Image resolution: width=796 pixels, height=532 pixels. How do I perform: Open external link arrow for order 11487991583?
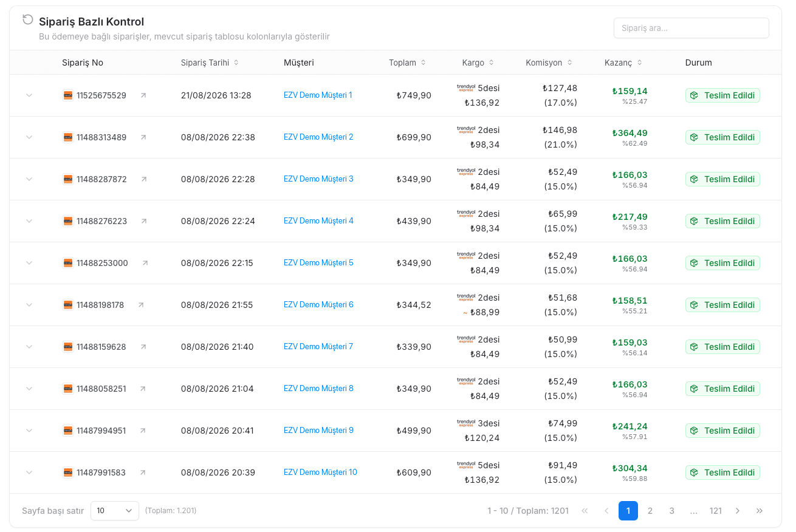(x=143, y=472)
